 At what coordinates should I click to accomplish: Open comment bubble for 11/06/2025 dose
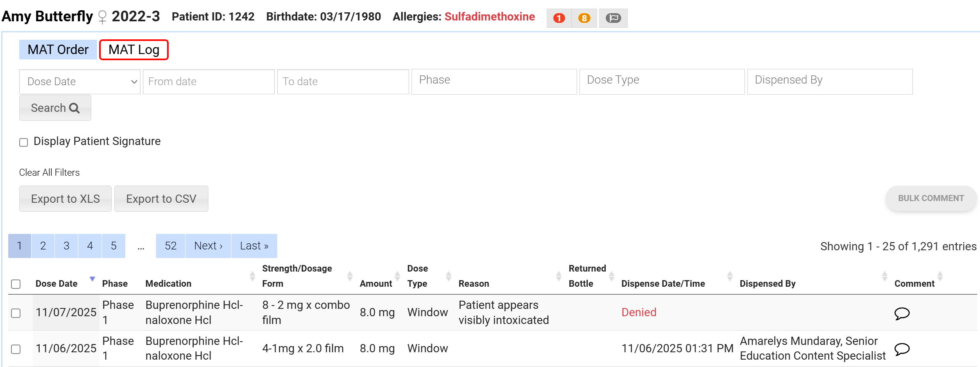coord(902,349)
